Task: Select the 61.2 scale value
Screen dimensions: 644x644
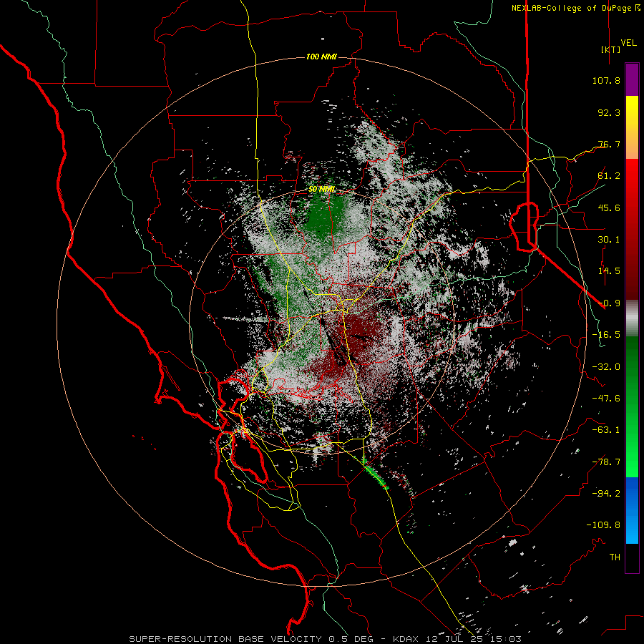Action: (x=609, y=176)
